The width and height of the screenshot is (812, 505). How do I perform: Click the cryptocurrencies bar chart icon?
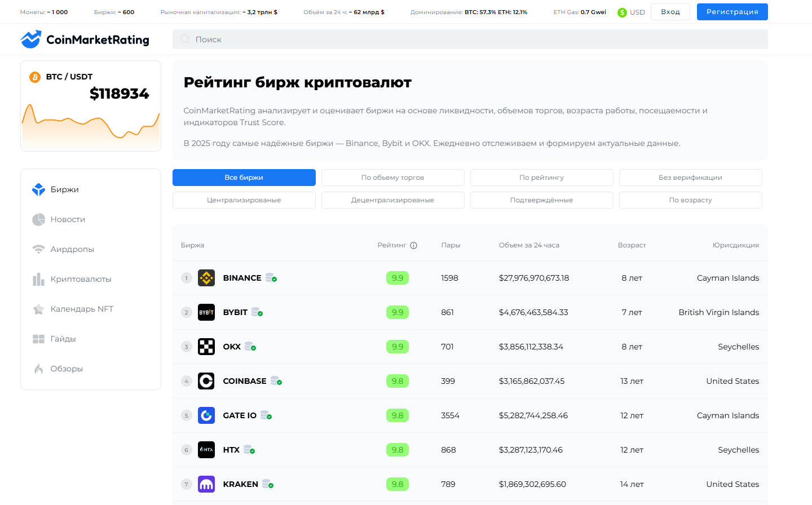pos(38,279)
